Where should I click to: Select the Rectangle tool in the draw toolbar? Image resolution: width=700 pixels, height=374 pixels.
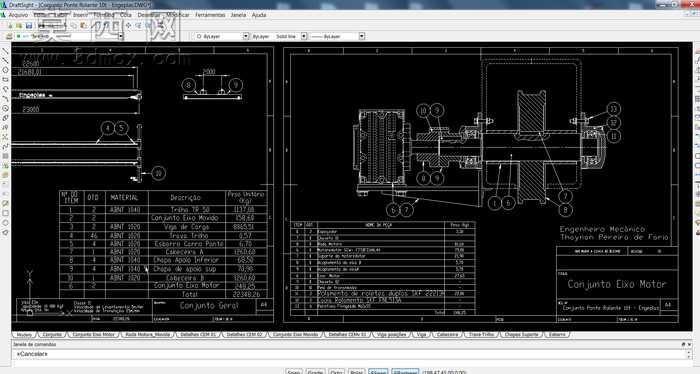[5, 80]
